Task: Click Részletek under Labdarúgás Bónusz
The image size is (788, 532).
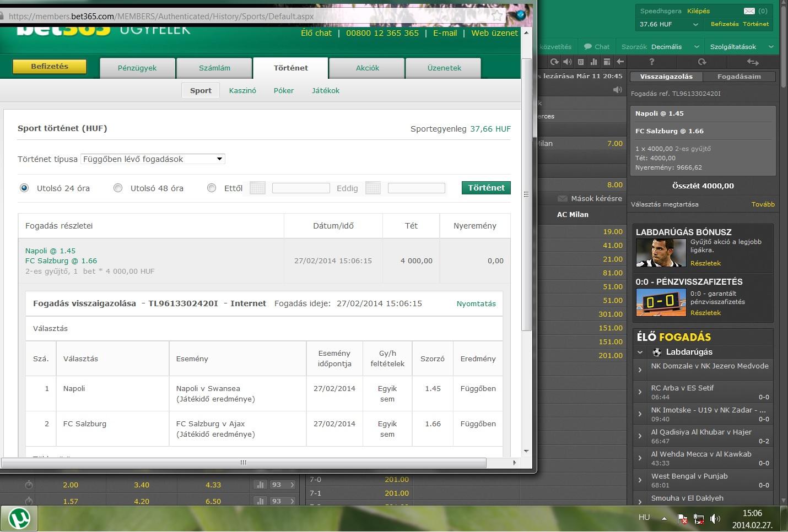Action: tap(705, 263)
